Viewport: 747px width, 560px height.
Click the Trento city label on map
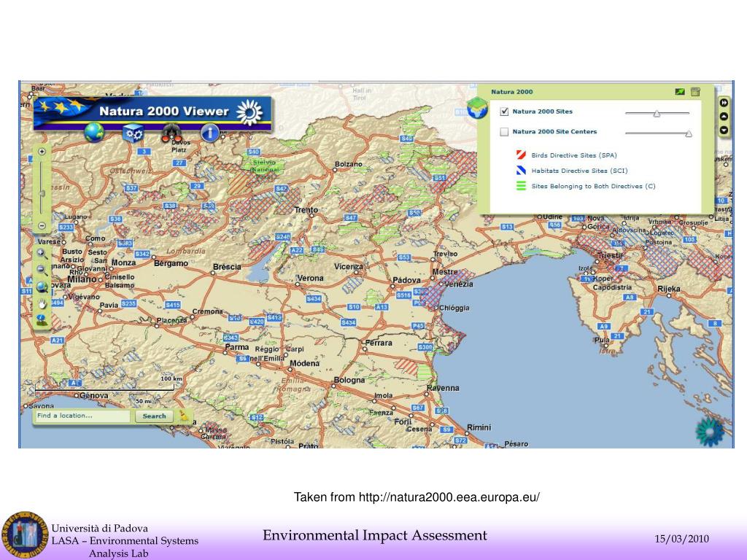306,209
